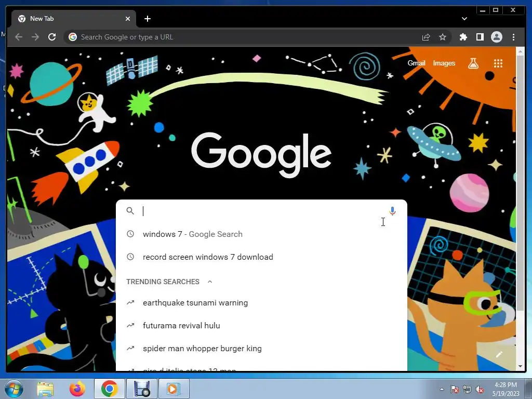The width and height of the screenshot is (532, 399).
Task: Click the muted volume tray icon
Action: click(480, 390)
